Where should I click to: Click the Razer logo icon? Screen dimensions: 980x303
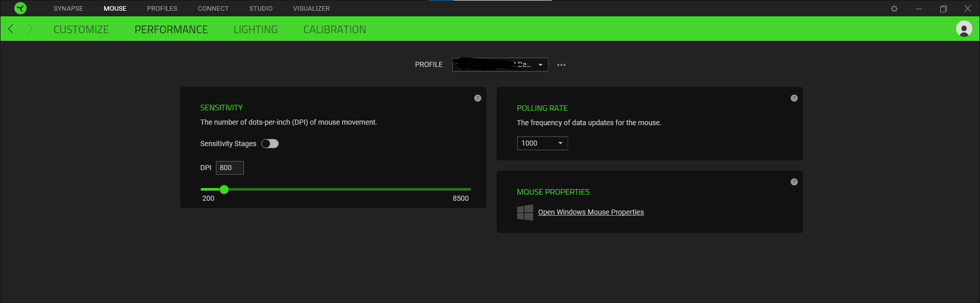[20, 8]
